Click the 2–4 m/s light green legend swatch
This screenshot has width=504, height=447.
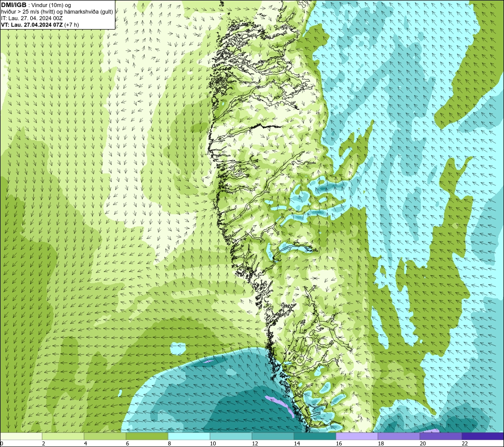pos(63,436)
